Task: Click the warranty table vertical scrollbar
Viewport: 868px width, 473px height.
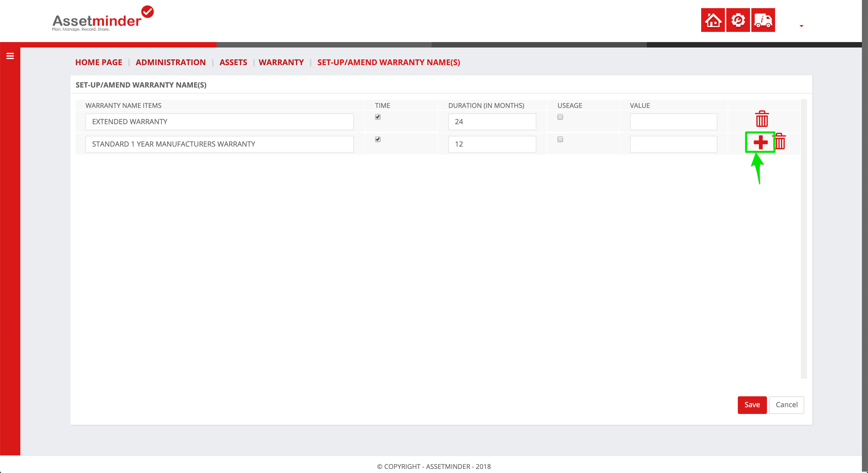Action: click(x=804, y=239)
